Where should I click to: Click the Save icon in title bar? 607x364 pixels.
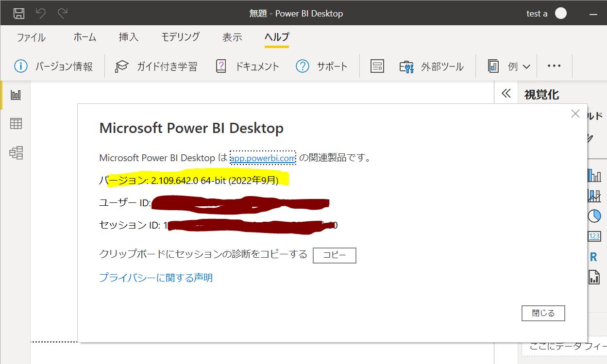(x=18, y=14)
